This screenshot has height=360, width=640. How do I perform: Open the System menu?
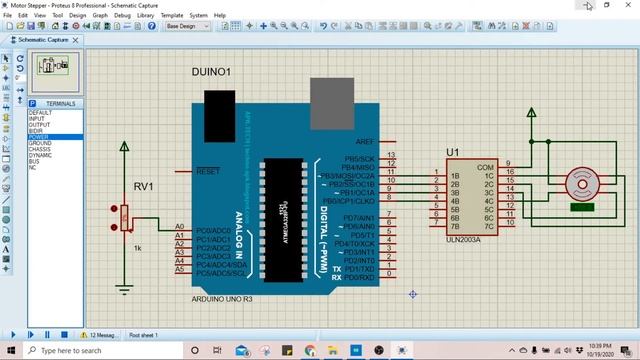tap(198, 15)
